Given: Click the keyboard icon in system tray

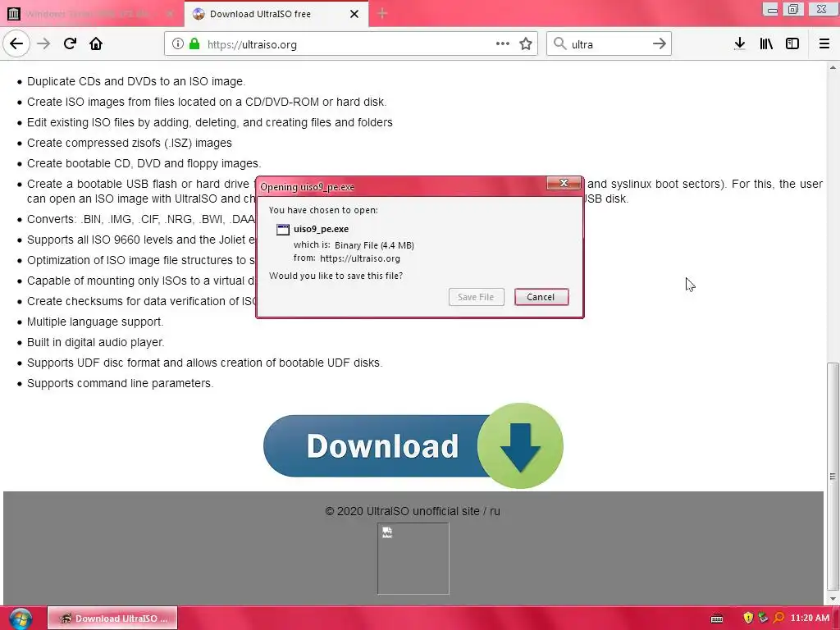Looking at the screenshot, I should pyautogui.click(x=717, y=619).
